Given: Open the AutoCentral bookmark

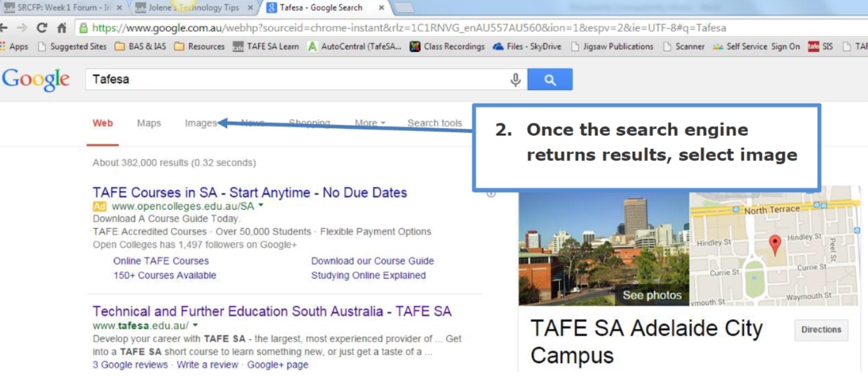Looking at the screenshot, I should pos(354,46).
